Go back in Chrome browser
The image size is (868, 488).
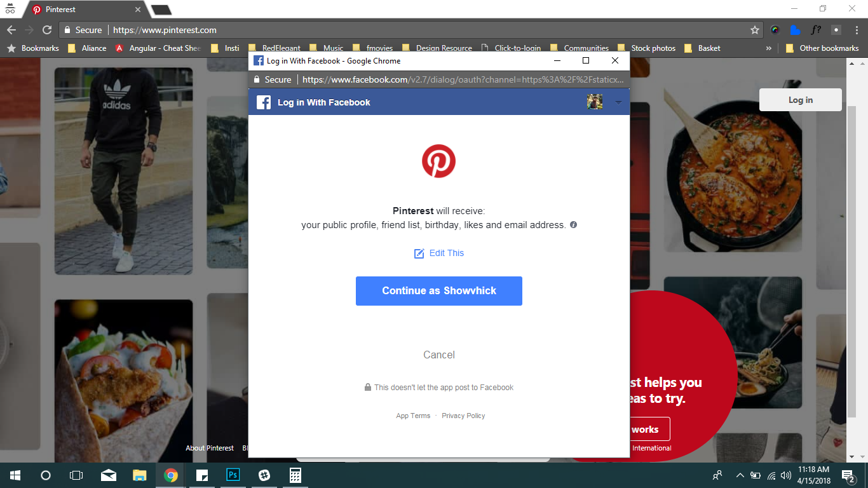(11, 30)
